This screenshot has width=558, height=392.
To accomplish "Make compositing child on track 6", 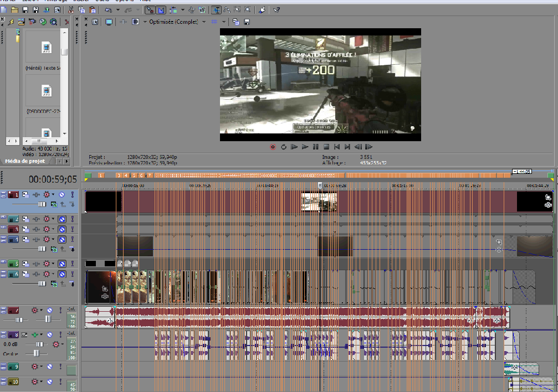I will pyautogui.click(x=72, y=283).
